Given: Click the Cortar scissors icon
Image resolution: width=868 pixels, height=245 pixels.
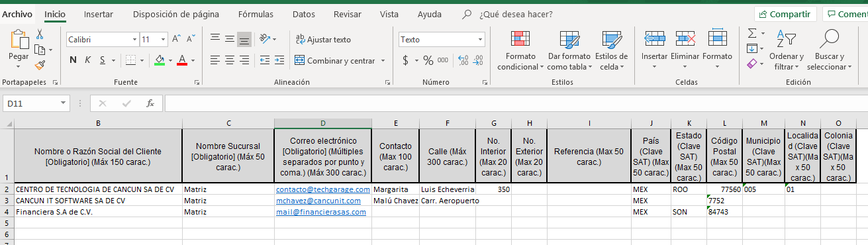Looking at the screenshot, I should tap(40, 34).
